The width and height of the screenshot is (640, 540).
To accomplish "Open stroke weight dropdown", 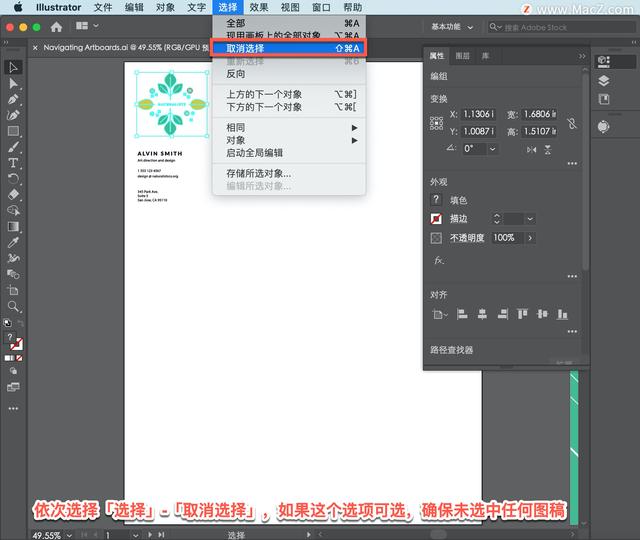I will 530,219.
